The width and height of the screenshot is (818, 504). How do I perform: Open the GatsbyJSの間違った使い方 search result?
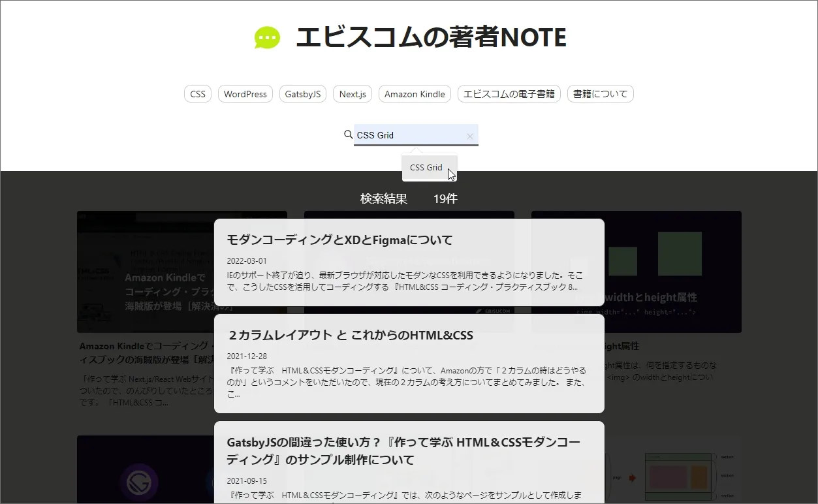point(403,451)
